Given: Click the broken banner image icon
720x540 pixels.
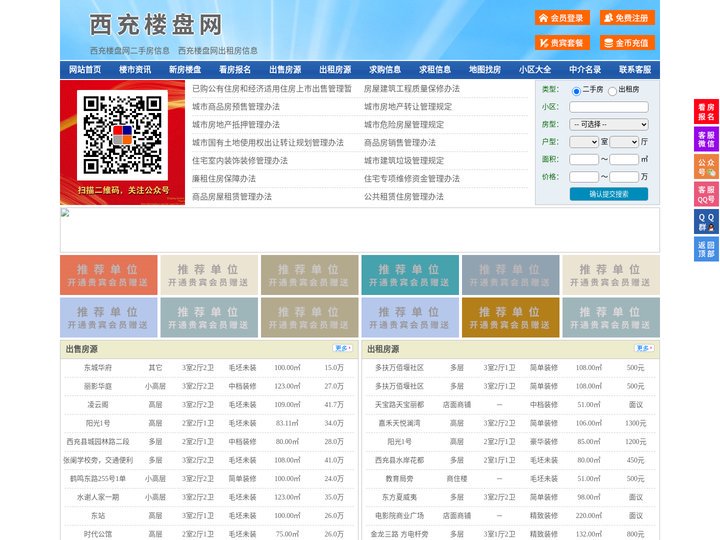Looking at the screenshot, I should (x=65, y=213).
